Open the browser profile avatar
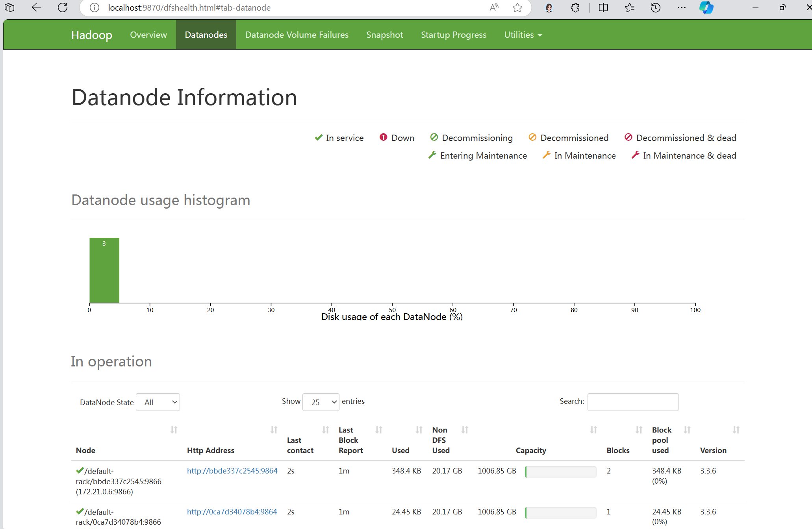Image resolution: width=812 pixels, height=529 pixels. pos(549,7)
